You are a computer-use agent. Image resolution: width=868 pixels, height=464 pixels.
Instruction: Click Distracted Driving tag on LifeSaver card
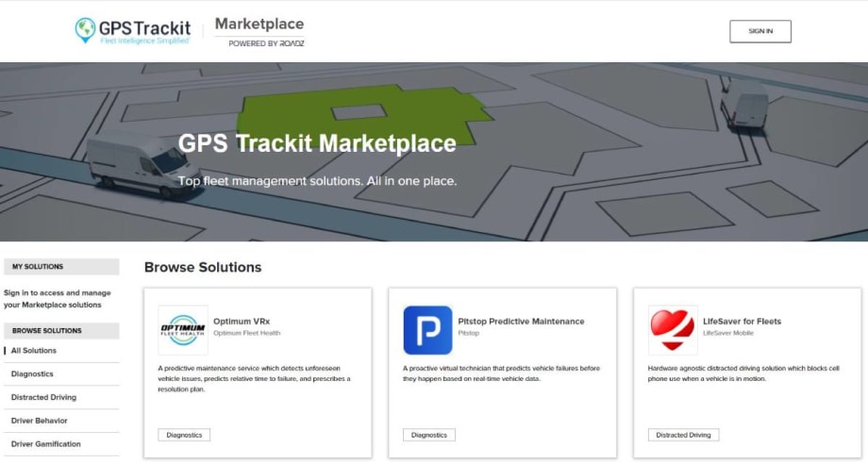(684, 436)
